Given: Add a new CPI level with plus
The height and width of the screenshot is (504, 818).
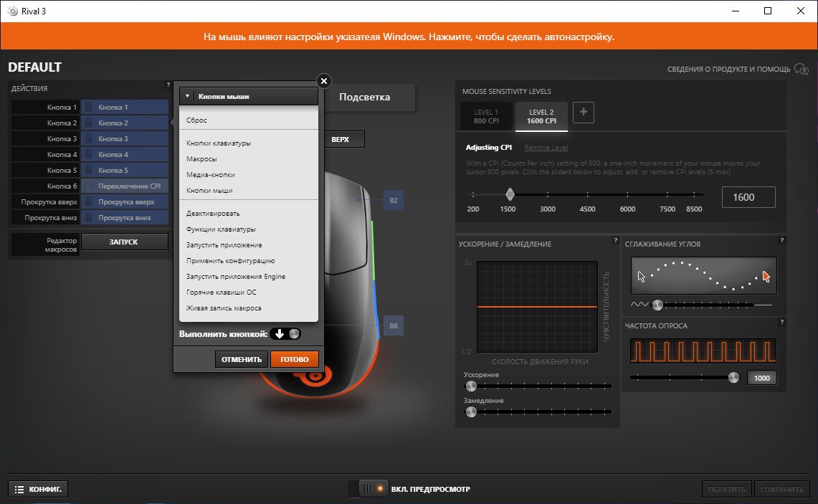Looking at the screenshot, I should [584, 112].
